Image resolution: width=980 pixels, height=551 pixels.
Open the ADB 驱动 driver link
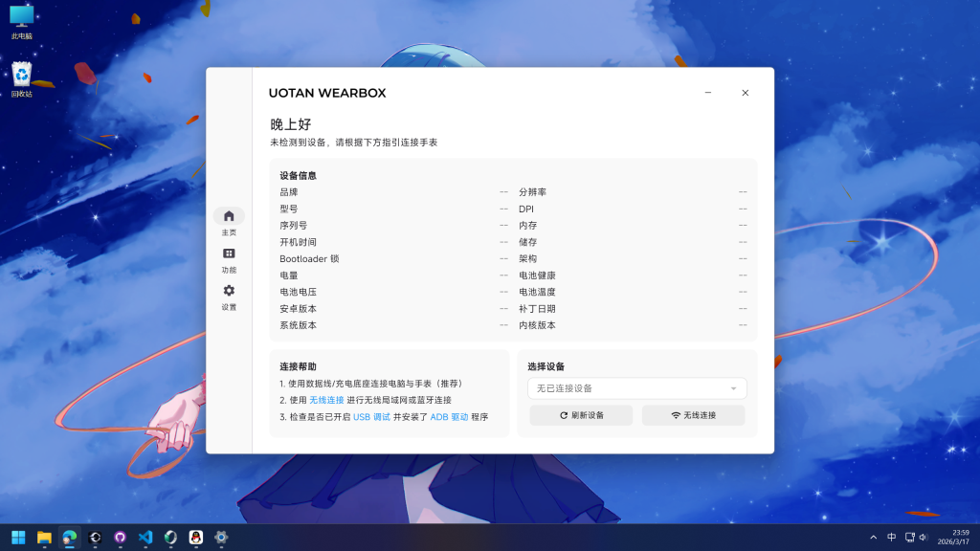[x=449, y=418]
